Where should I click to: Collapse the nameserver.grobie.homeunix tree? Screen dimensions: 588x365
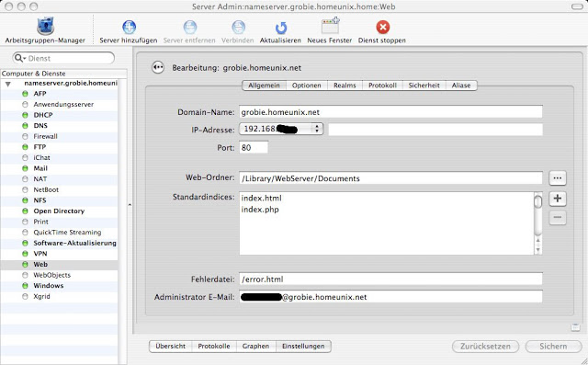pyautogui.click(x=8, y=84)
